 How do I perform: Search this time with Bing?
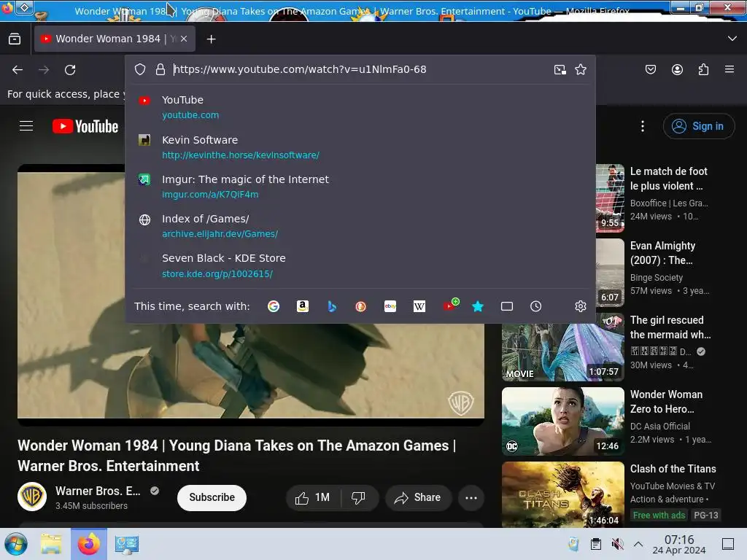(x=332, y=306)
